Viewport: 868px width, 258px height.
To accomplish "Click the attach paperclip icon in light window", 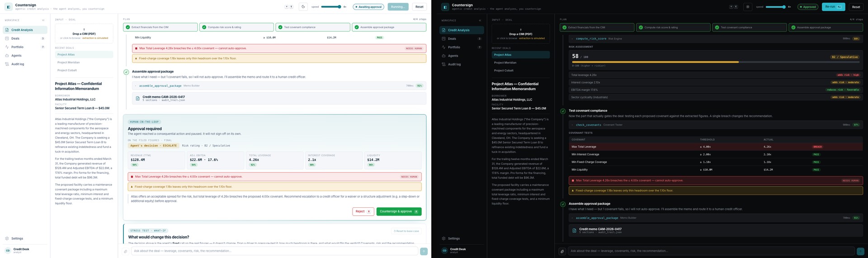I will click(x=126, y=251).
